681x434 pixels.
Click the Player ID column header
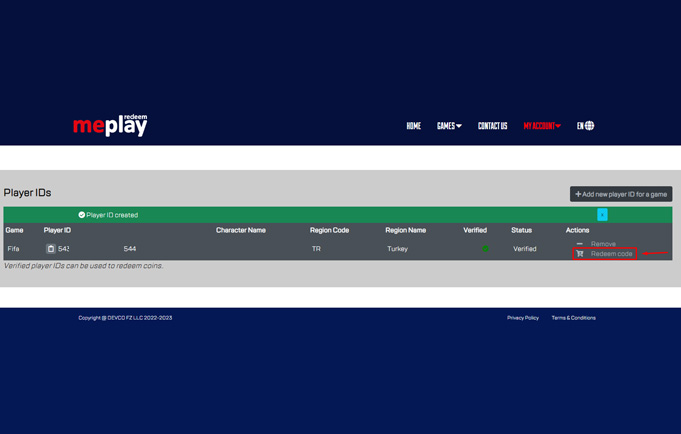[x=57, y=230]
